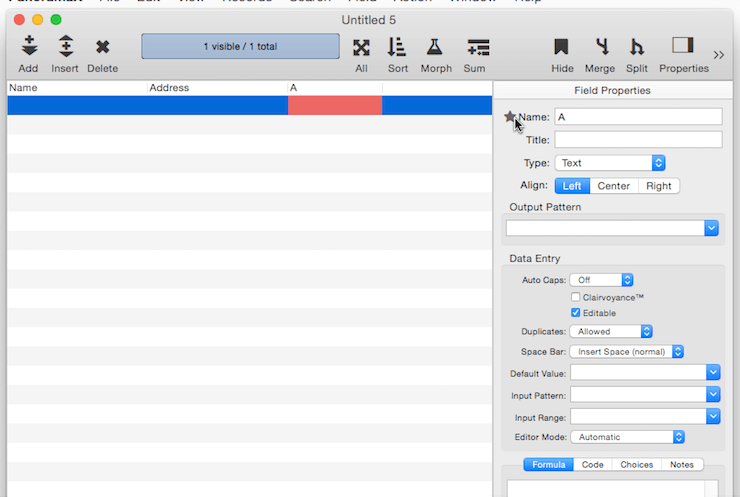740x497 pixels.
Task: Expand the Default Value combo arrow
Action: (713, 372)
